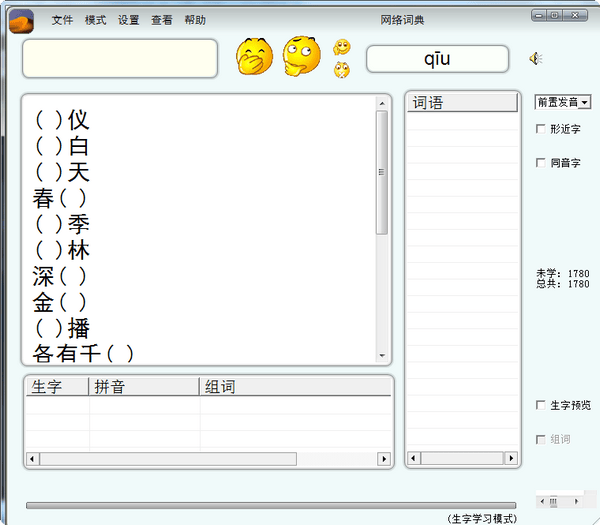
Task: Toggle the 同音字 checkbox
Action: coord(541,162)
